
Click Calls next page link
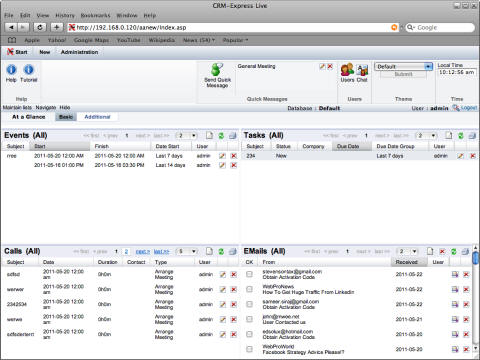tap(143, 251)
